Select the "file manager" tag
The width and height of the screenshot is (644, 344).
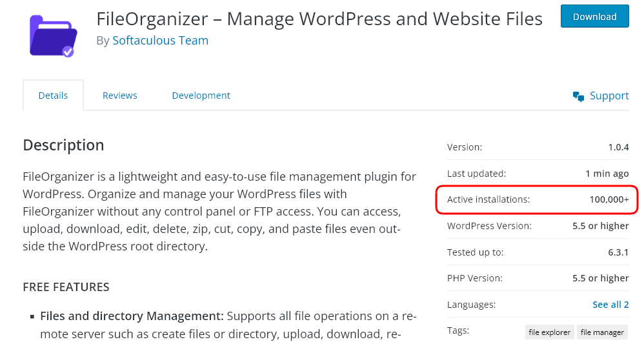click(602, 332)
